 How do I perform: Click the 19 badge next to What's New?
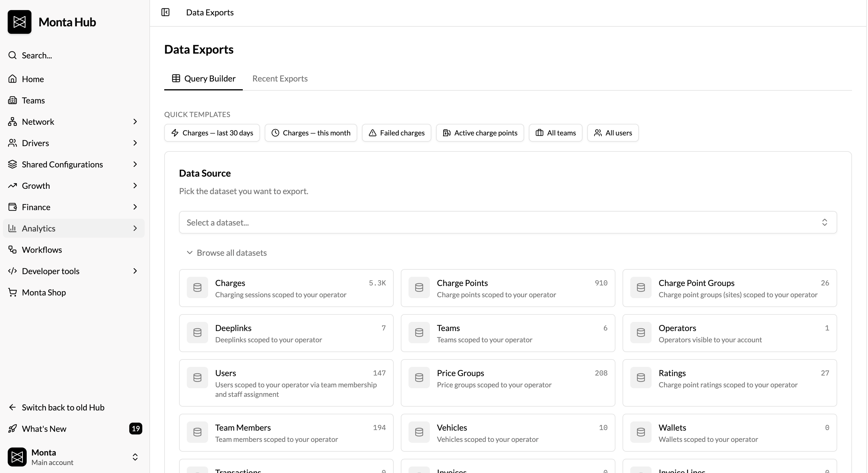tap(135, 429)
